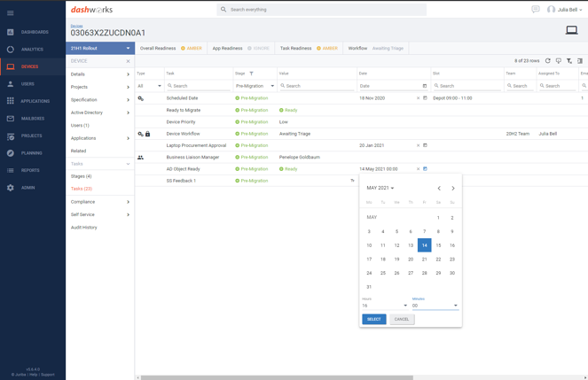Clear the Laptop Procurement Approval date
This screenshot has height=380, width=588.
point(418,145)
